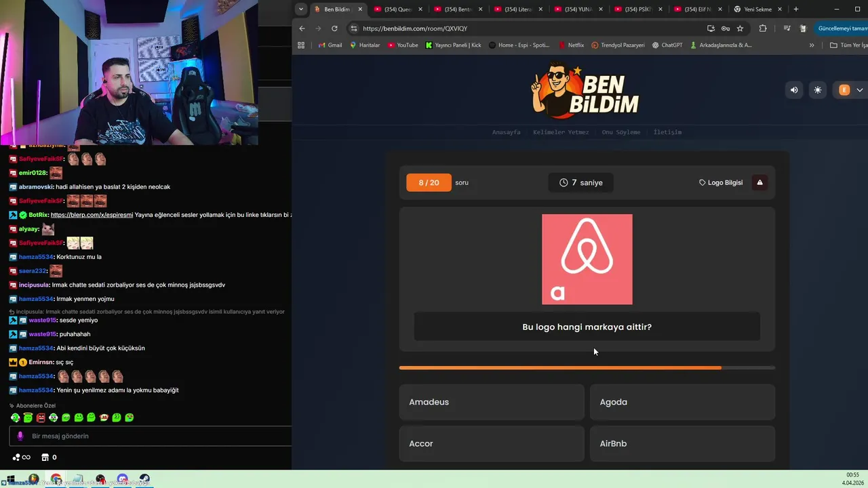Go back in browser history
This screenshot has height=488, width=868.
tap(302, 28)
